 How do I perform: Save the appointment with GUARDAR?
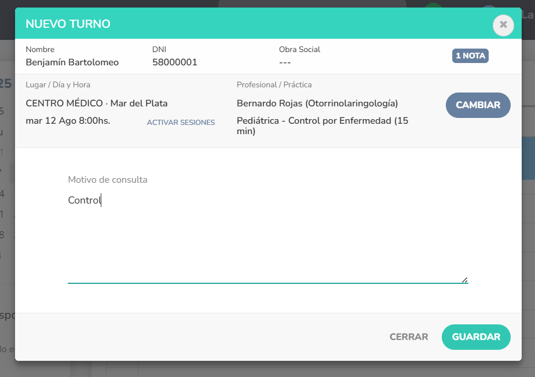[x=476, y=337]
